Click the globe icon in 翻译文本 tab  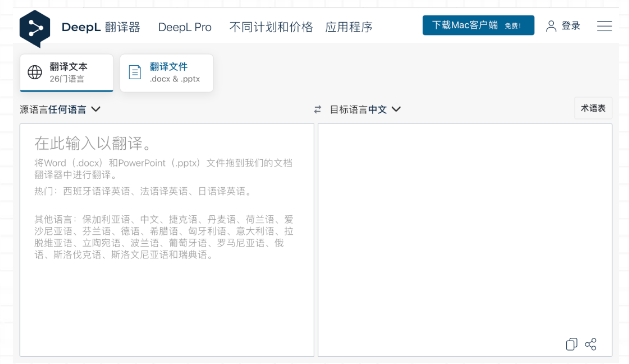[x=35, y=72]
